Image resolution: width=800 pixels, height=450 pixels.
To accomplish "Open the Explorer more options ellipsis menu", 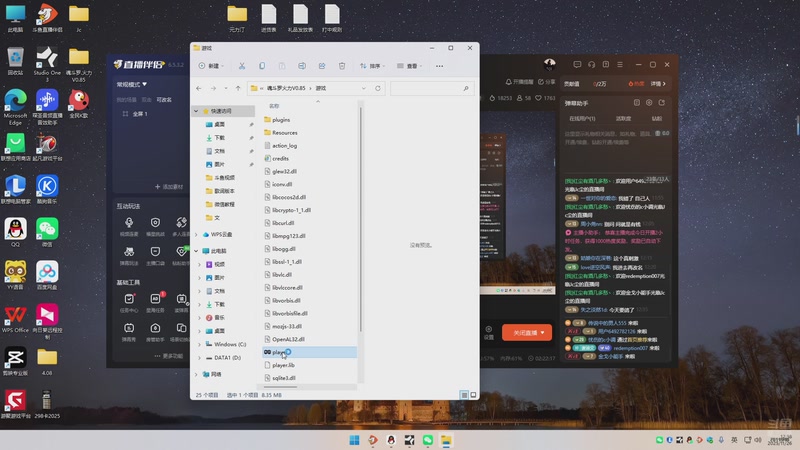I will tap(440, 66).
